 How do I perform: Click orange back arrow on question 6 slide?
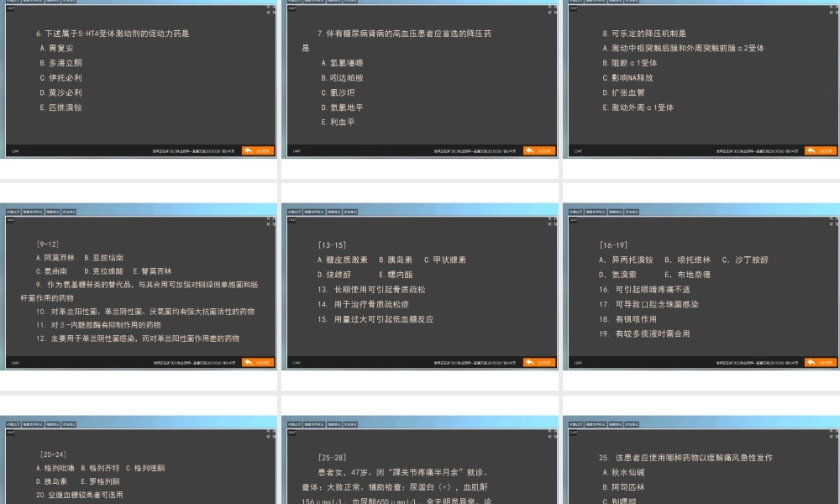tap(258, 151)
